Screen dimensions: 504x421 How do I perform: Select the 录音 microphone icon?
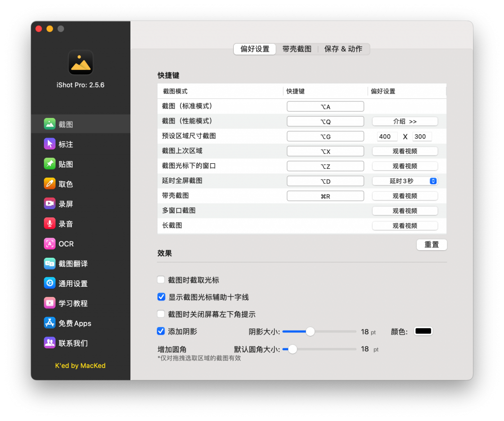click(50, 223)
